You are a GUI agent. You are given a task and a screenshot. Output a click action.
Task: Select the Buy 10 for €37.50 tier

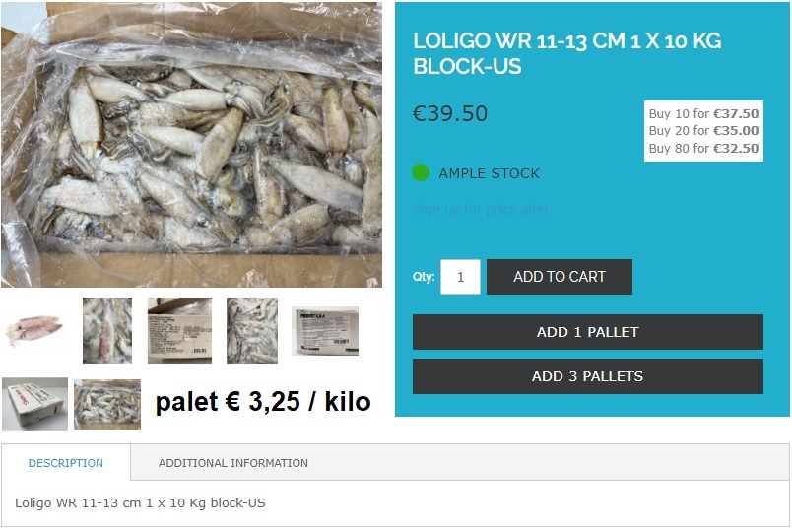pyautogui.click(x=703, y=113)
